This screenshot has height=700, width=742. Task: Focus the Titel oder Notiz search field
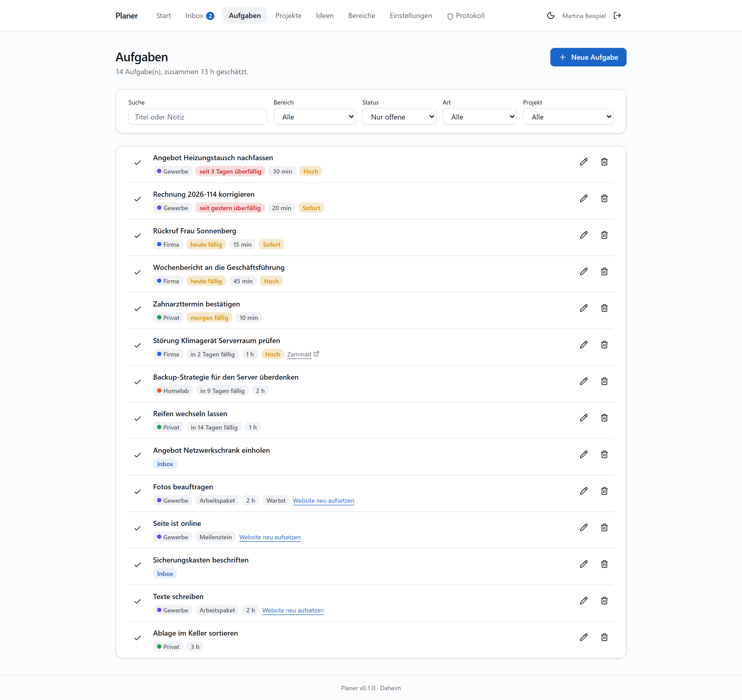pyautogui.click(x=197, y=117)
